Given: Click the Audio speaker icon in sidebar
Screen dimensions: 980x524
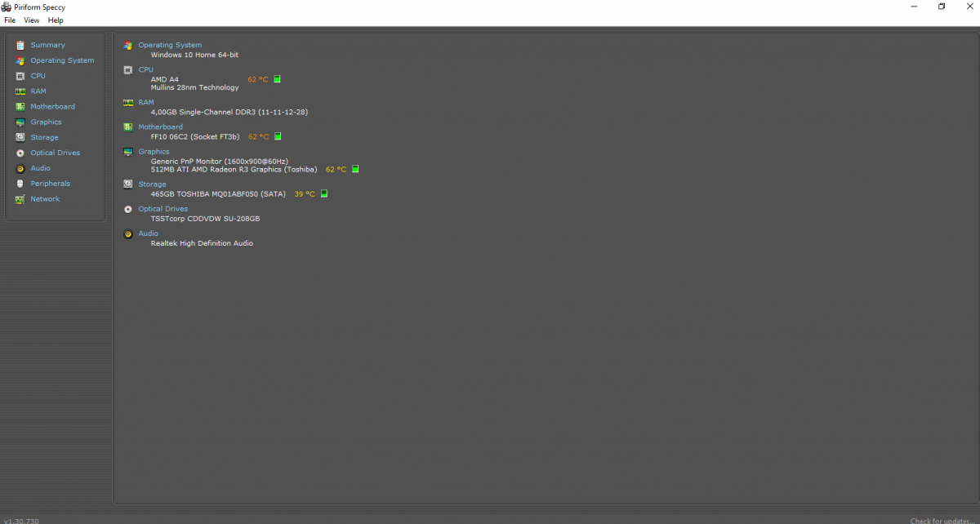Looking at the screenshot, I should click(x=20, y=168).
